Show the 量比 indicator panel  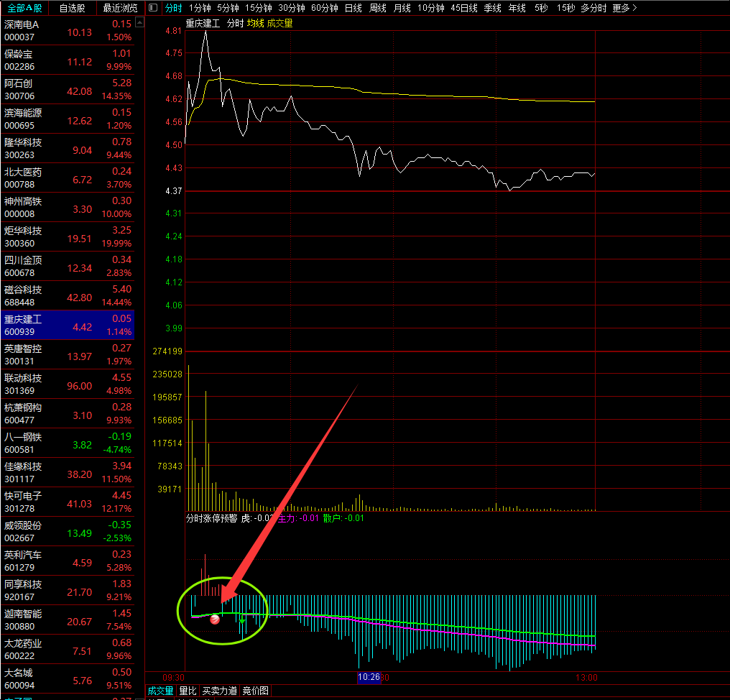click(188, 691)
